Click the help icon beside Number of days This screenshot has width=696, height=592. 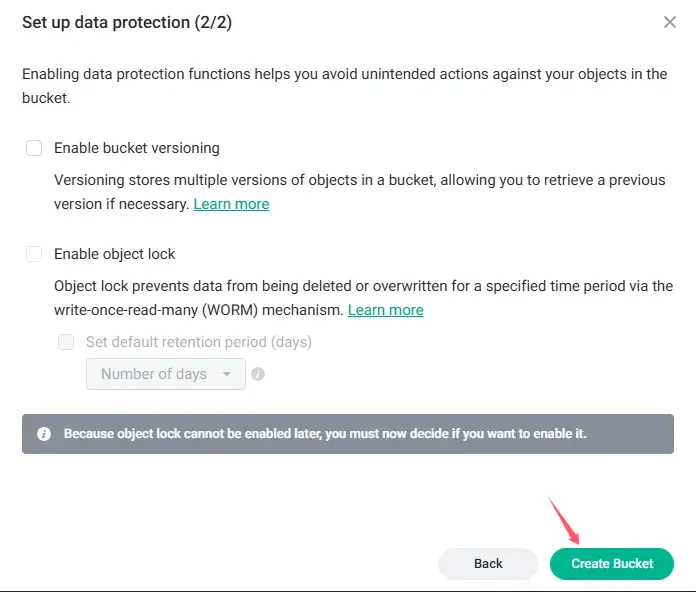258,374
